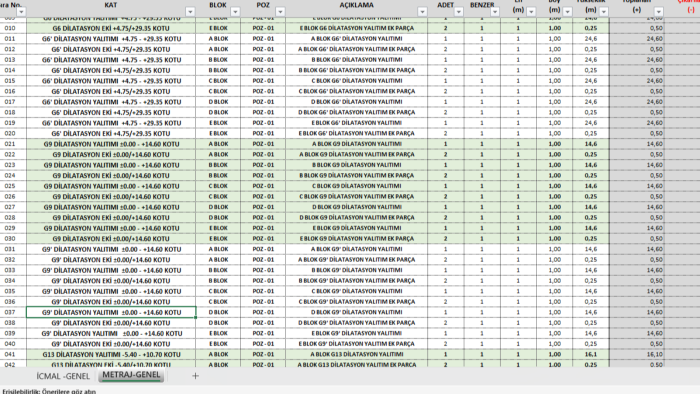Select cell 'D BLOK G6' DİLATASYON YALITIM EK PARÇA'
Viewport: 700px width, 394px height.
point(356,112)
